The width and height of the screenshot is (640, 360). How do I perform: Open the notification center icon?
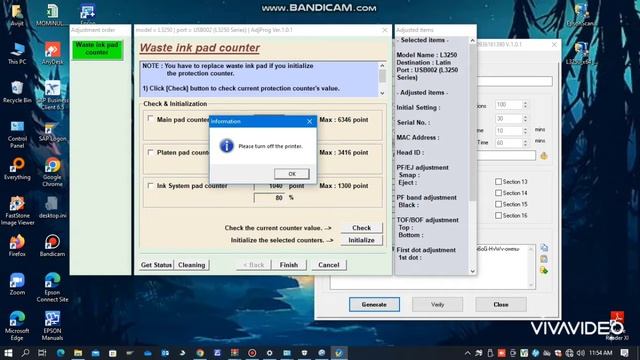coord(624,353)
